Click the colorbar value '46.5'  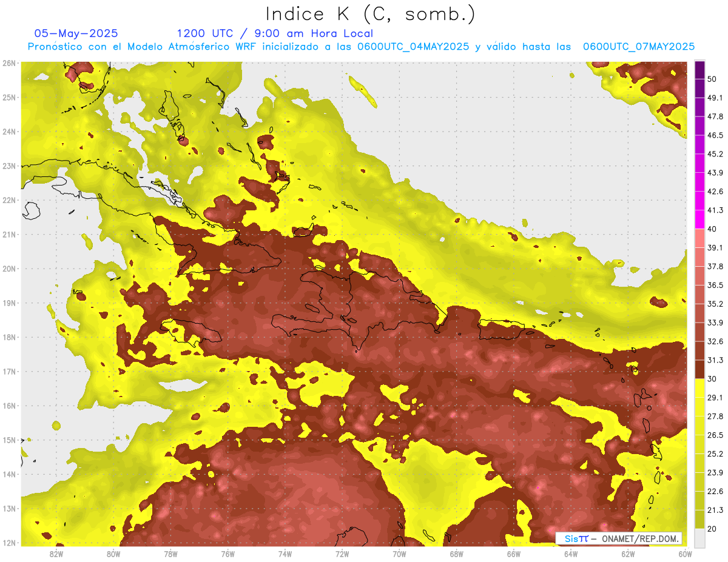715,135
